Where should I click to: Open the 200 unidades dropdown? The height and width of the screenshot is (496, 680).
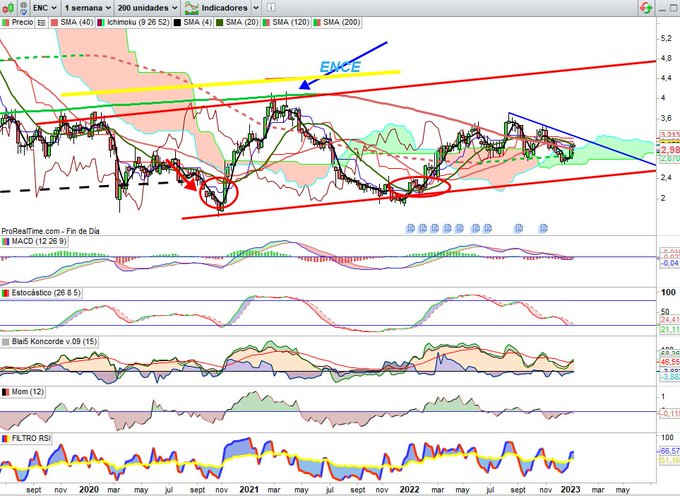pyautogui.click(x=147, y=8)
